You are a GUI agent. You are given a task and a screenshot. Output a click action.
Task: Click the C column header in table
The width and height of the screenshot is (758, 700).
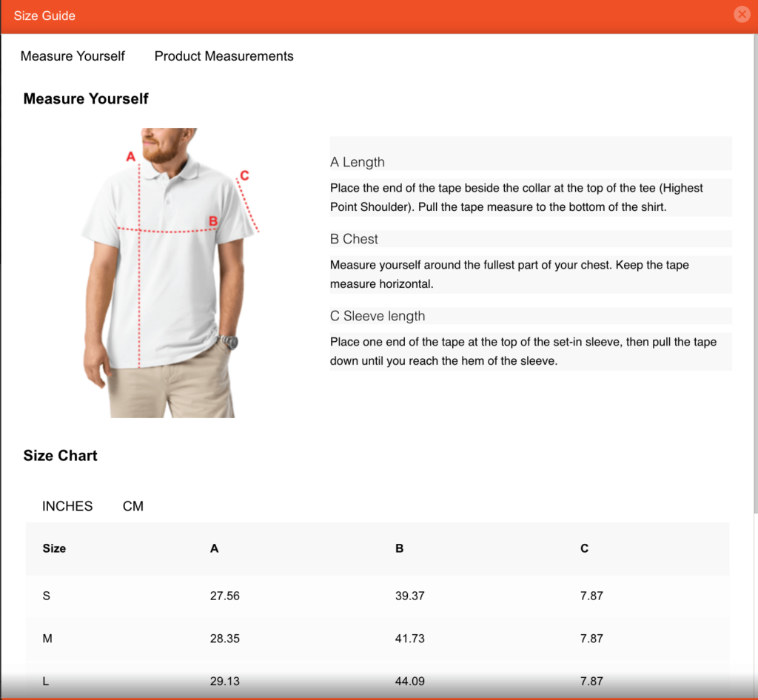pos(584,548)
